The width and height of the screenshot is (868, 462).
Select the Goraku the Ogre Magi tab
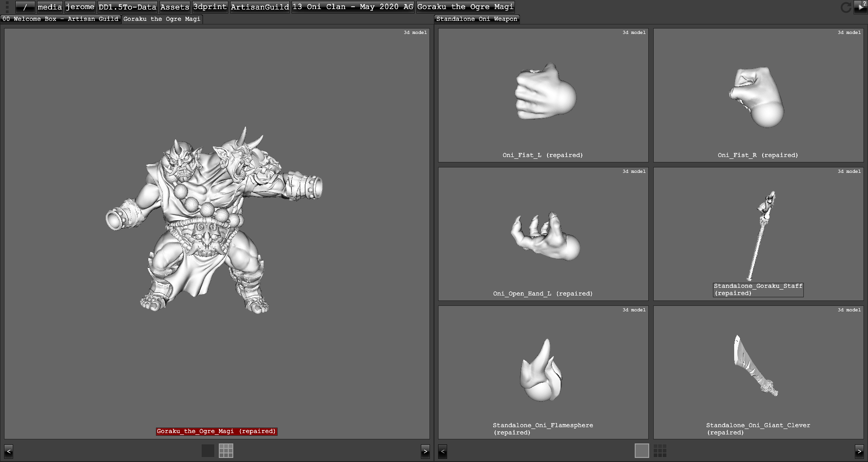pyautogui.click(x=162, y=19)
